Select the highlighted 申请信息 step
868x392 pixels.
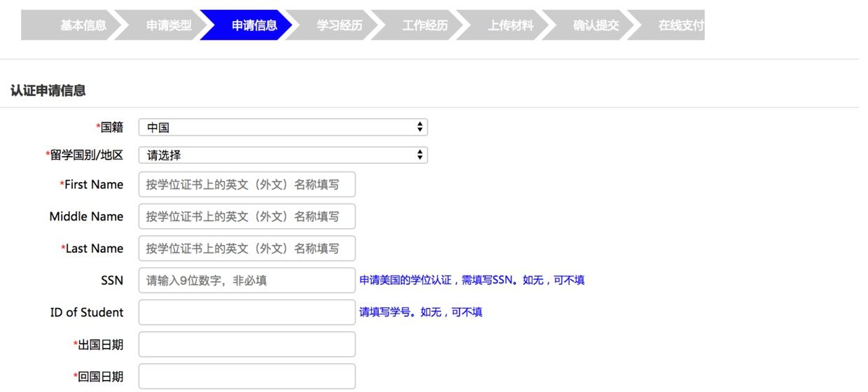[x=254, y=26]
